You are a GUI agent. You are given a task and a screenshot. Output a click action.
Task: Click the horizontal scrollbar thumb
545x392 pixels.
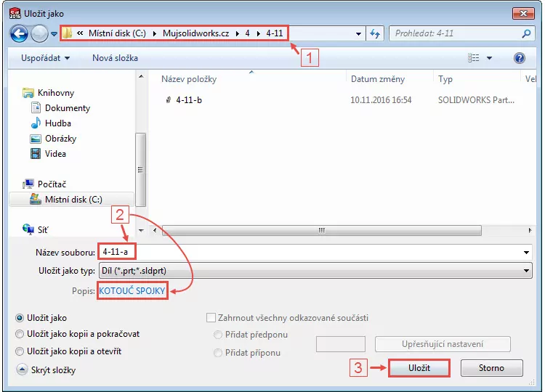[x=322, y=230]
